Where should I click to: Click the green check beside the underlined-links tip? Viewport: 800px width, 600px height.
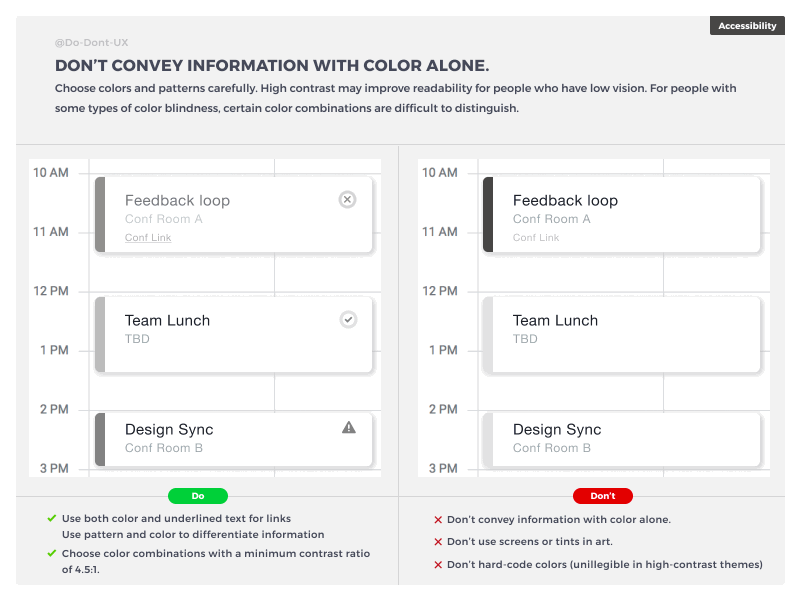(50, 519)
